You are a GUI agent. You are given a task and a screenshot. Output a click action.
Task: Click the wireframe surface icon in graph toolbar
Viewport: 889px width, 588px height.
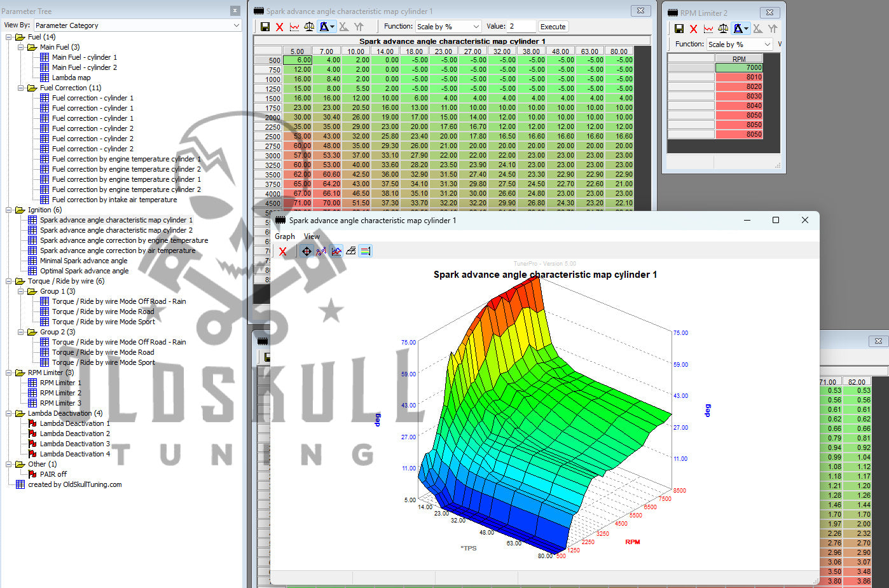point(350,251)
